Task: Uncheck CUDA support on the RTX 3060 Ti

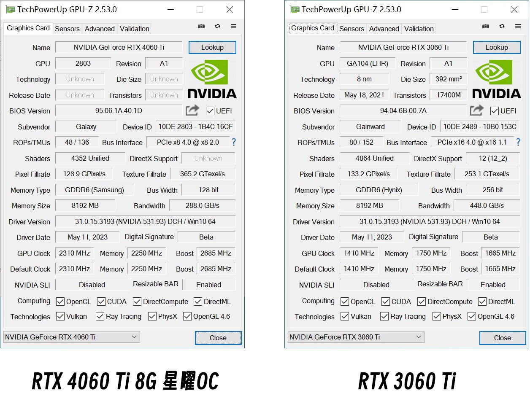Action: click(385, 301)
